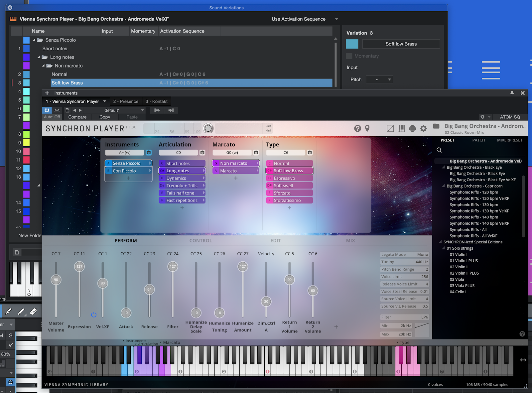
Task: Toggle the Momentary checkbox for Variation 3
Action: [349, 56]
